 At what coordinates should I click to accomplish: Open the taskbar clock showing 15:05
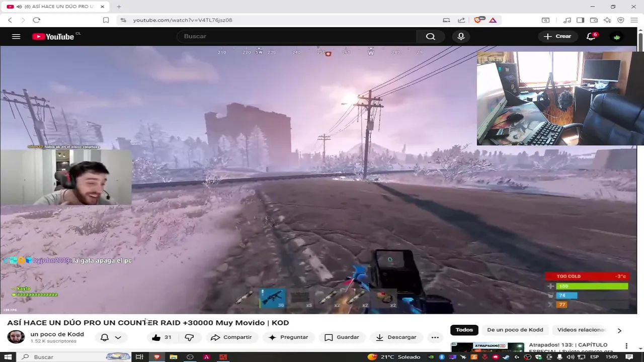[x=611, y=357]
